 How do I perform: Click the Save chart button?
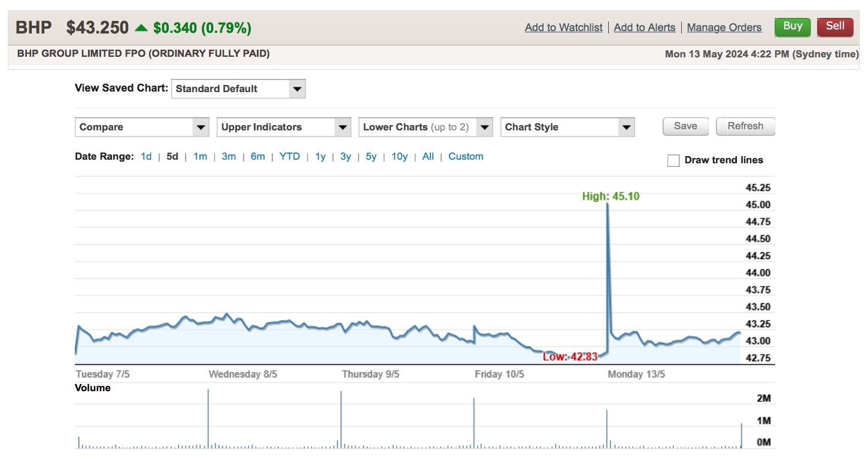(685, 126)
